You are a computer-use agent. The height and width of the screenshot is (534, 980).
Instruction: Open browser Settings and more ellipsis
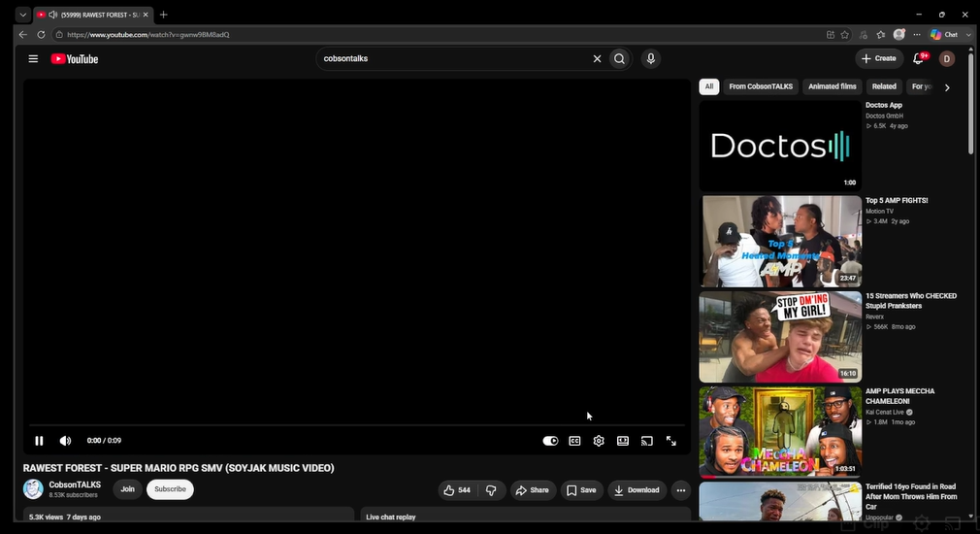tap(917, 35)
